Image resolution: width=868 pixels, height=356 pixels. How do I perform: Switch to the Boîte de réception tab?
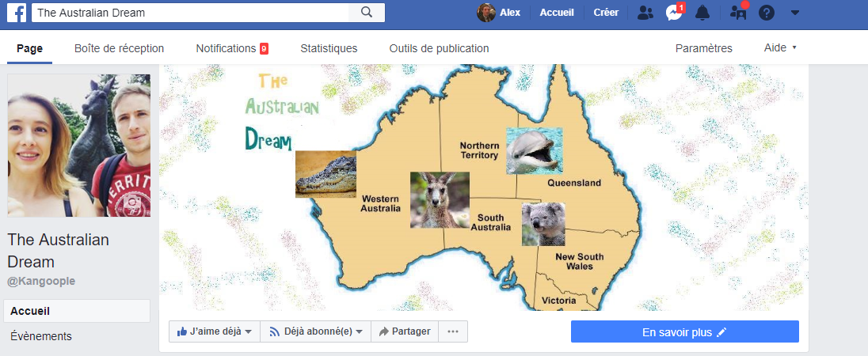tap(119, 48)
